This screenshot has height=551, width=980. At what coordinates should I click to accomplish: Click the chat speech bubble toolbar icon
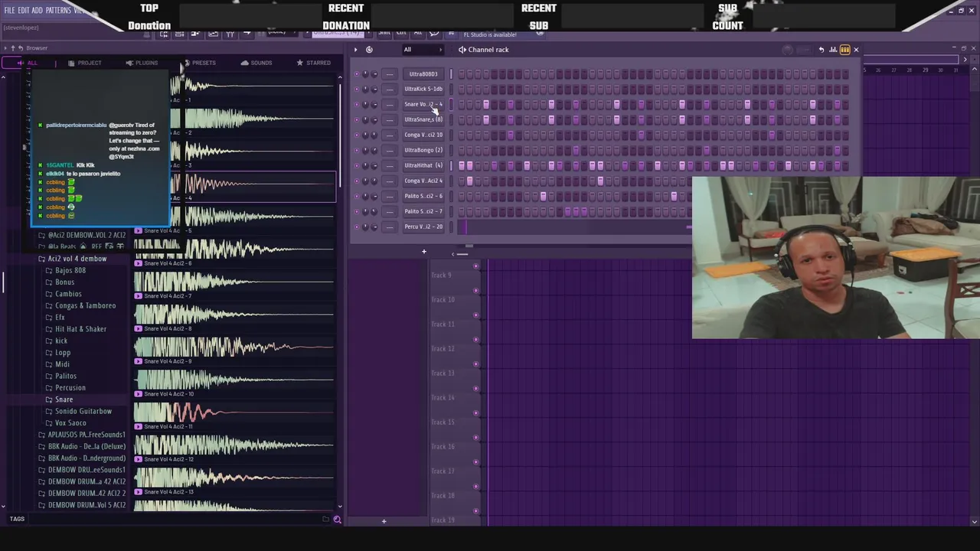click(434, 33)
